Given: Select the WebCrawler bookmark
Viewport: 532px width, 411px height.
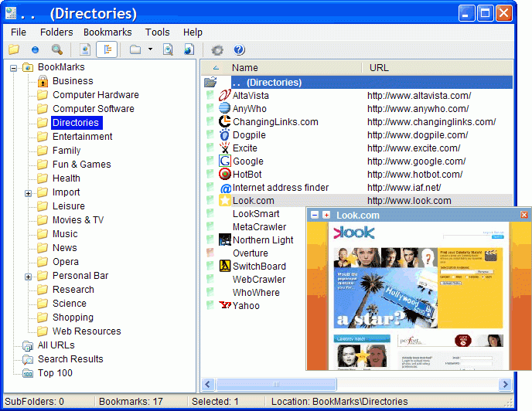Looking at the screenshot, I should 259,280.
